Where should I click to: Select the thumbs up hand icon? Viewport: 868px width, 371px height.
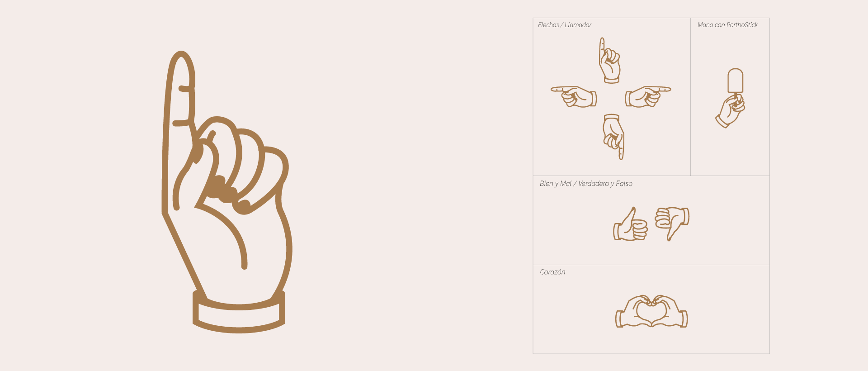(x=631, y=224)
